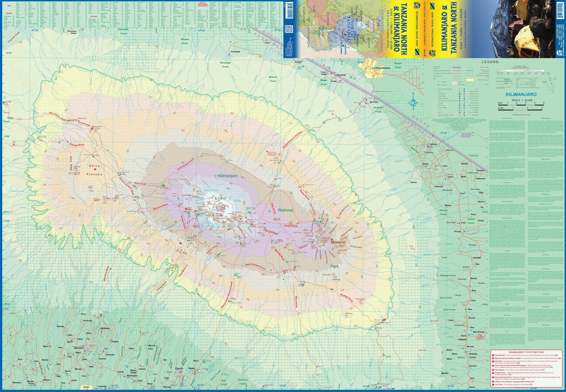Click the kilometer scale bar under Scale 1:63,000
The width and height of the screenshot is (566, 392).
tap(521, 105)
